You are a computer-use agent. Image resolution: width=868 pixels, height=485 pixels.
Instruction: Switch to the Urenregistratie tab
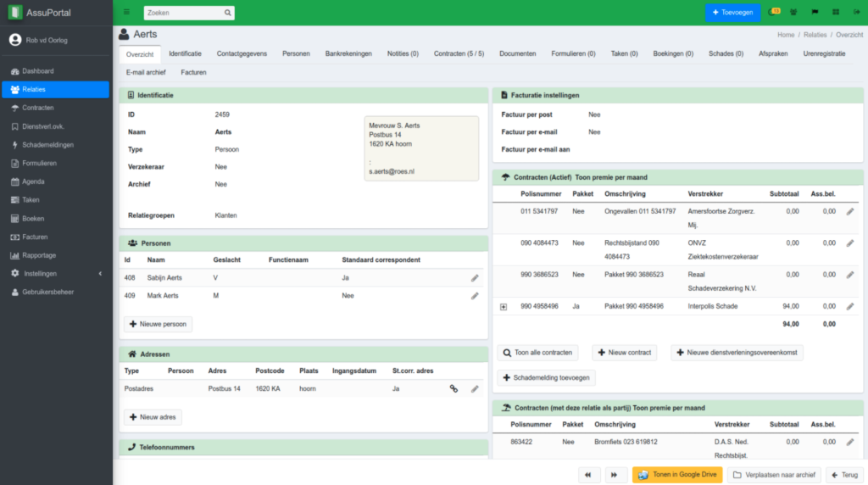[x=824, y=53]
